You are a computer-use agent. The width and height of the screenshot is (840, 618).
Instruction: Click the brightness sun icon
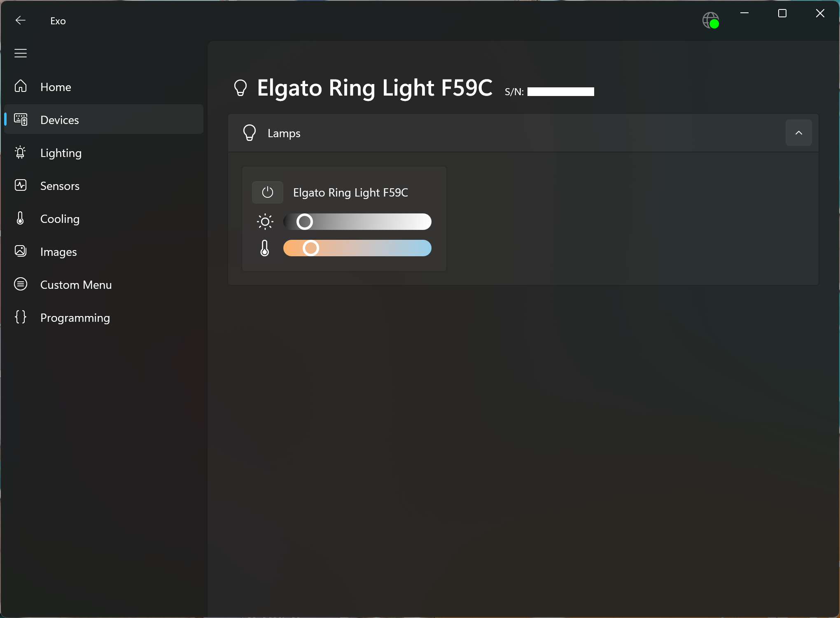tap(265, 222)
